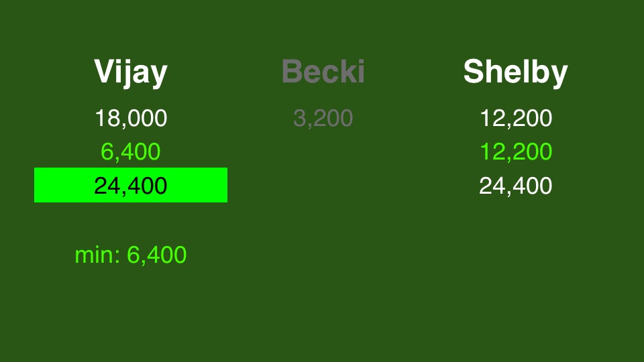Click the highlighted 24,400 total box
The width and height of the screenshot is (644, 362).
[x=131, y=185]
